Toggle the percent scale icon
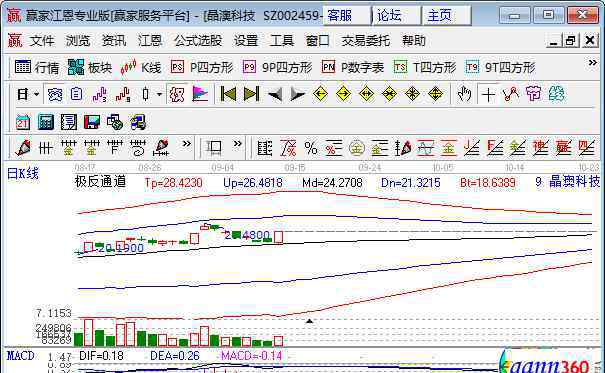605x373 pixels. click(x=311, y=148)
